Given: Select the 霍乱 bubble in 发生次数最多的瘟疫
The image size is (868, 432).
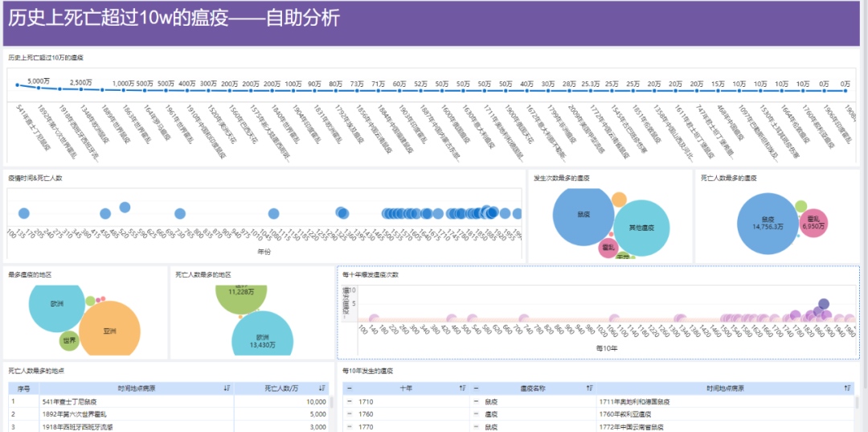Looking at the screenshot, I should [x=608, y=248].
